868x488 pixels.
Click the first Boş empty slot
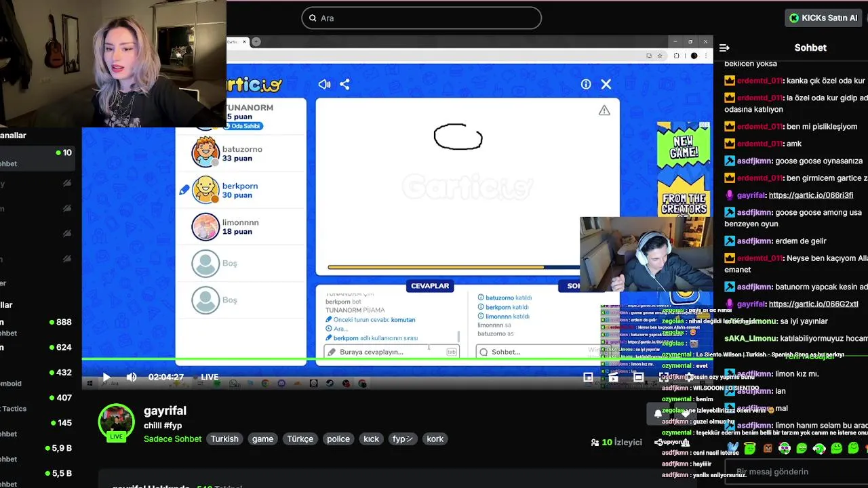tap(241, 263)
